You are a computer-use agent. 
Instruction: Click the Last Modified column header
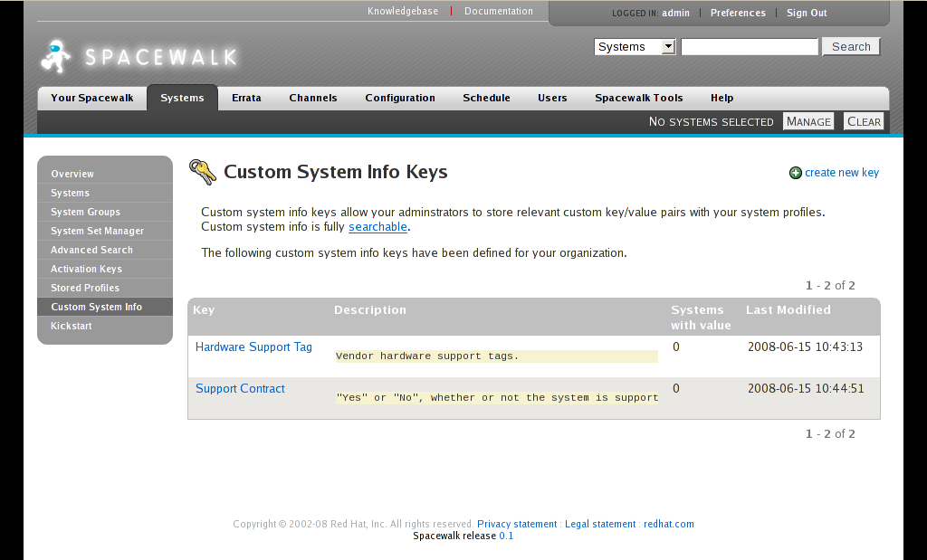pos(788,310)
